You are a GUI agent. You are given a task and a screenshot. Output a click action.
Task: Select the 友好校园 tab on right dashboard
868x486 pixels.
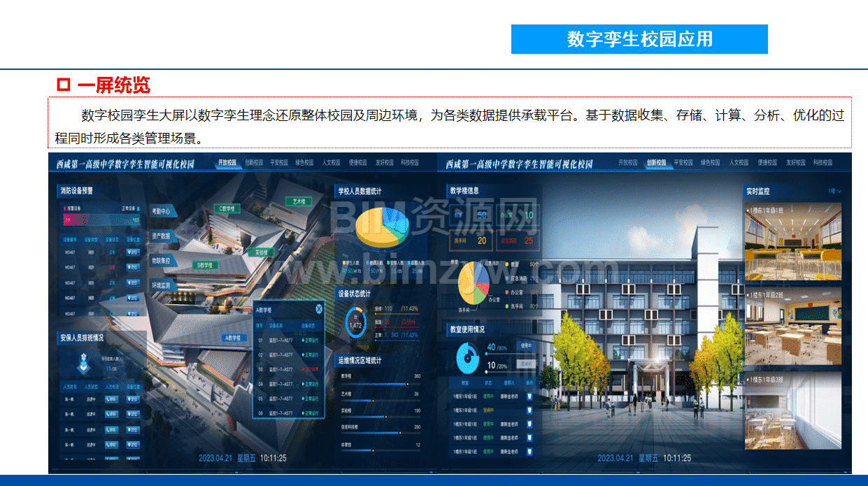795,163
